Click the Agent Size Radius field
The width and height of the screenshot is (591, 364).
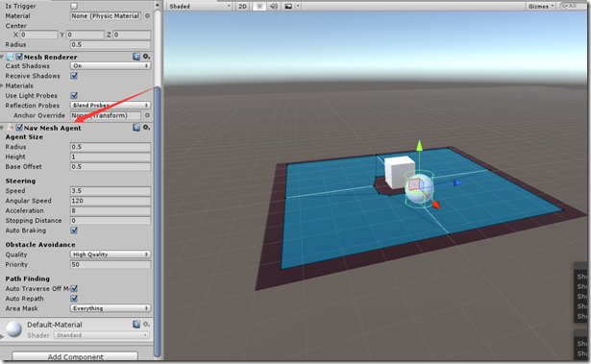pos(111,147)
